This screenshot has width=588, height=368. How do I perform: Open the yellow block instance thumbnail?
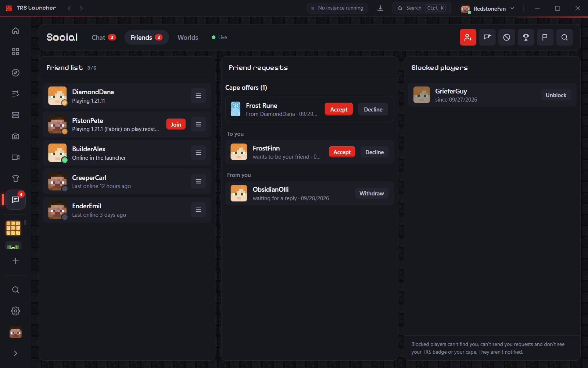coord(13,228)
